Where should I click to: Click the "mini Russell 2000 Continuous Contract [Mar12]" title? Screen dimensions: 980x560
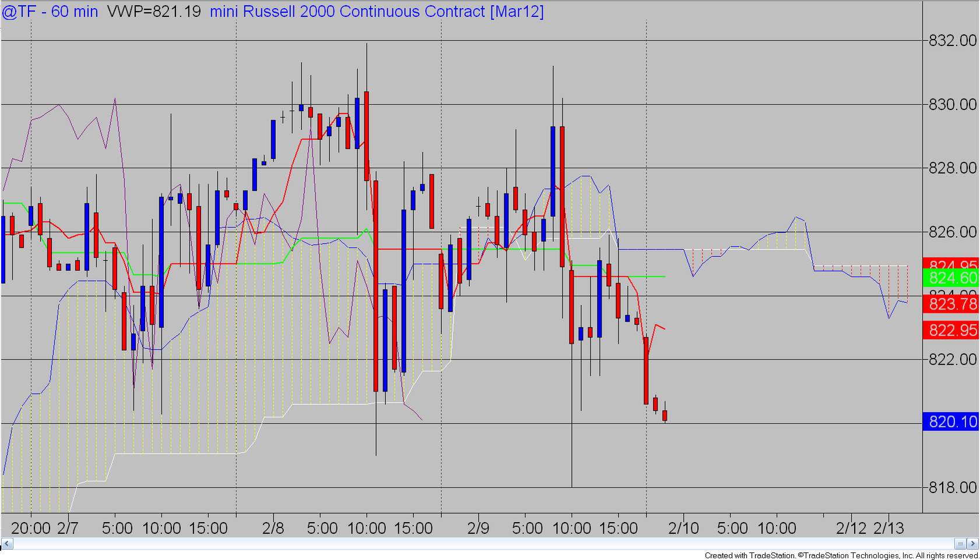377,12
